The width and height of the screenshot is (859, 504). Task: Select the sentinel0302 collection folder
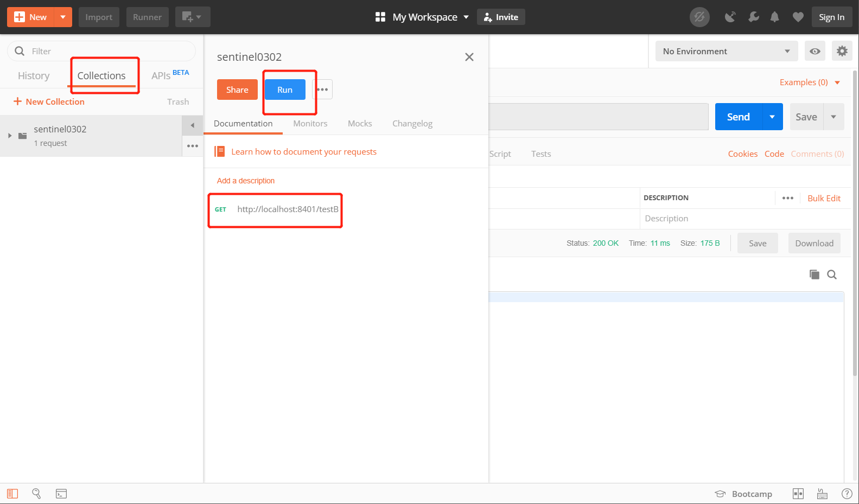(x=91, y=136)
